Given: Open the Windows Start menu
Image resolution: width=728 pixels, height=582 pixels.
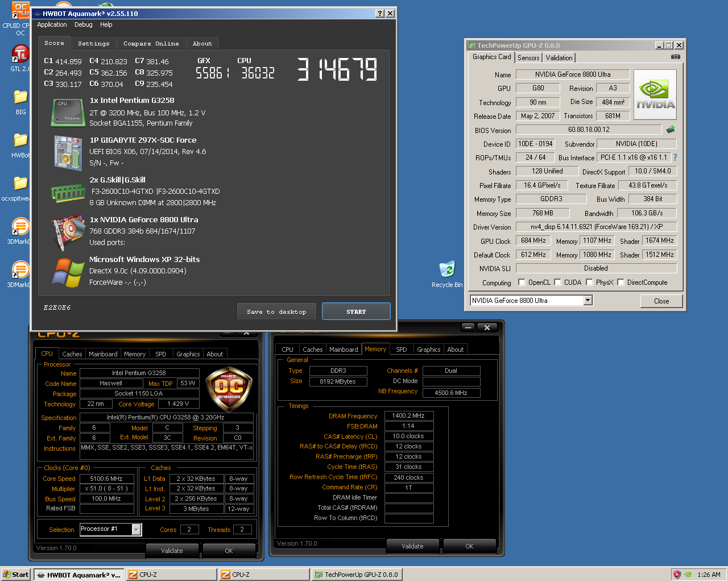Looking at the screenshot, I should pos(16,575).
